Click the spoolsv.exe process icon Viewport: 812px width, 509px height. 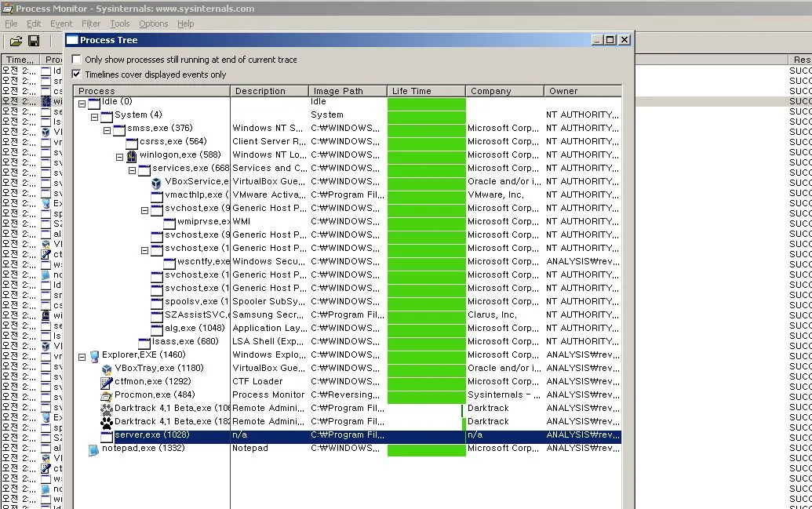[x=157, y=303]
